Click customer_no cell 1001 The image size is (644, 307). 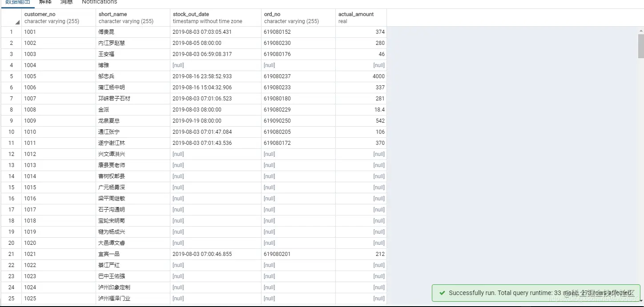(x=59, y=32)
